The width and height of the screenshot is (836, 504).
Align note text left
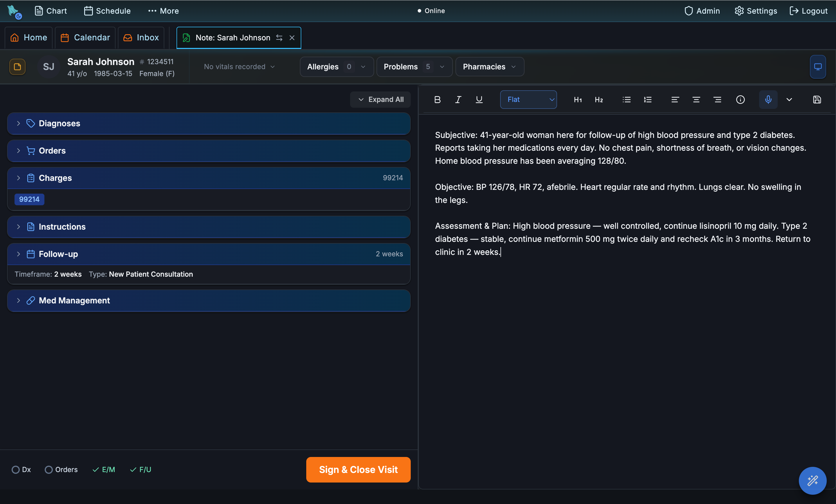[x=675, y=100]
